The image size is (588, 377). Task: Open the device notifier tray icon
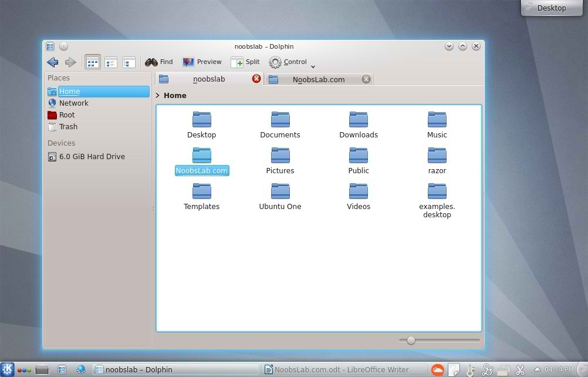point(503,371)
